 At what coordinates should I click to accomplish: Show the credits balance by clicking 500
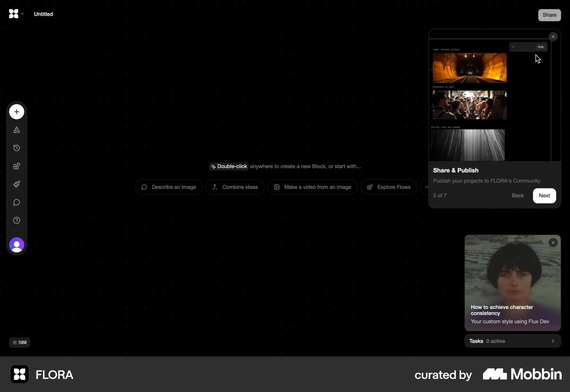(20, 342)
